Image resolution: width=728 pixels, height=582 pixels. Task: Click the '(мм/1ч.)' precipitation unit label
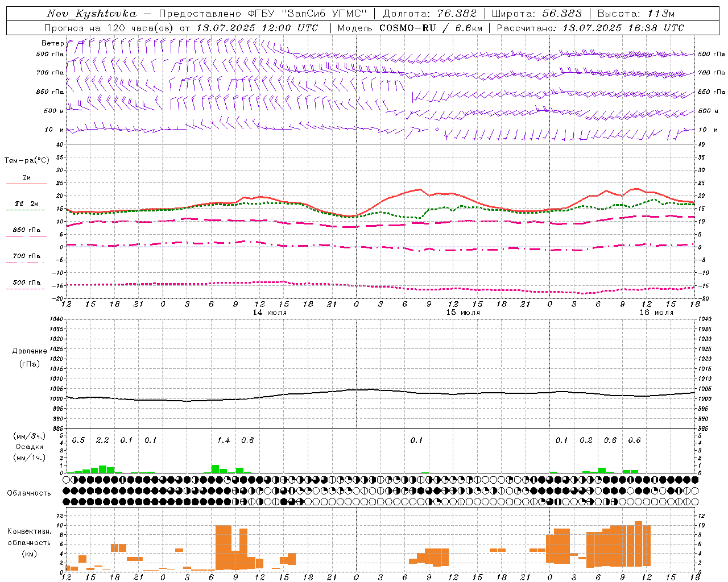point(30,458)
